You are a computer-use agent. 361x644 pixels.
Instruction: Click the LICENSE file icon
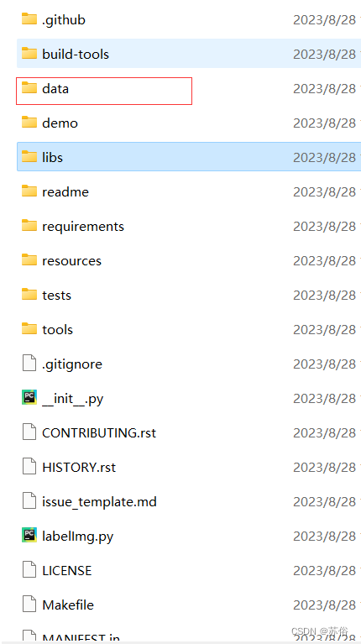click(29, 570)
